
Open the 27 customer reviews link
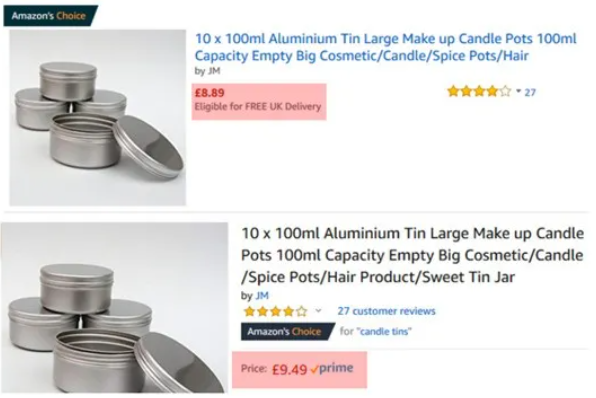[x=386, y=311]
